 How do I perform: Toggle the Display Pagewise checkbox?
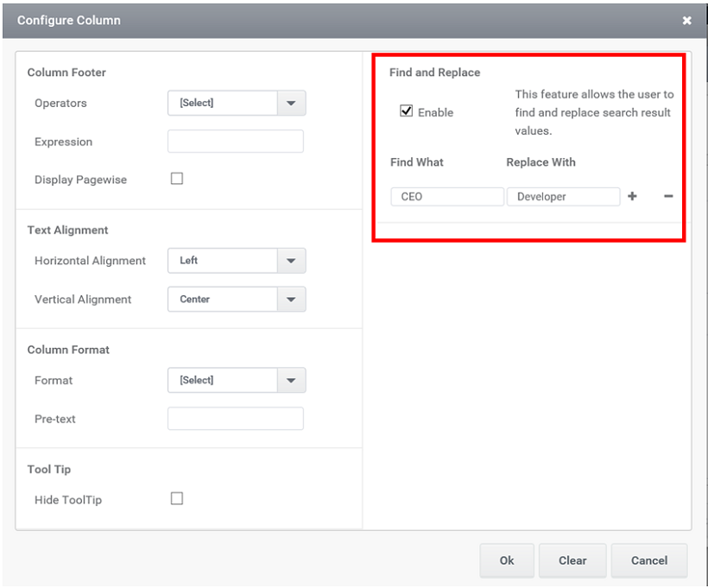(x=177, y=179)
